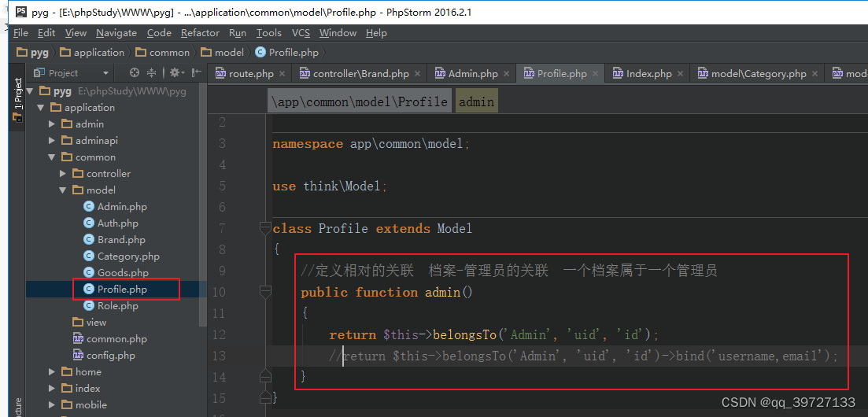
Task: Close the route.php tab
Action: 282,74
